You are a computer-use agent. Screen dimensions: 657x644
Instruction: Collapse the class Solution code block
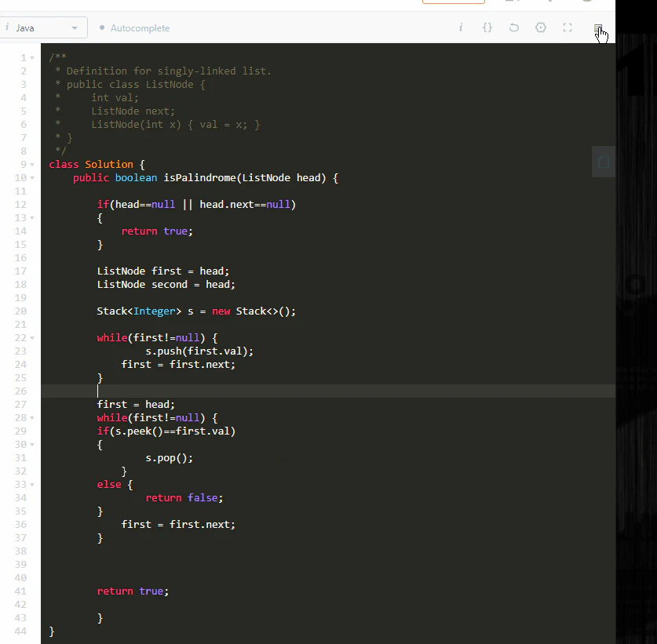pyautogui.click(x=31, y=164)
